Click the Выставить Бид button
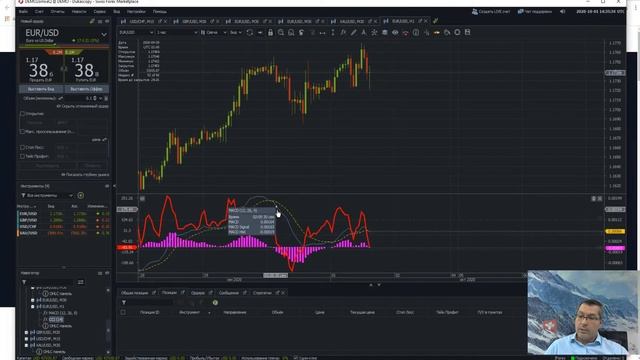 (41, 89)
